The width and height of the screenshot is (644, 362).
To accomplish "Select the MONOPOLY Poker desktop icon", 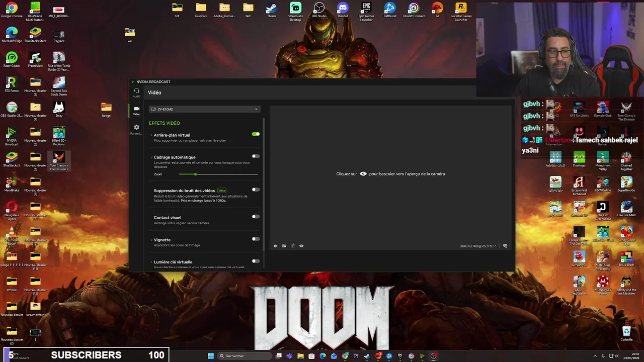I will point(603,285).
